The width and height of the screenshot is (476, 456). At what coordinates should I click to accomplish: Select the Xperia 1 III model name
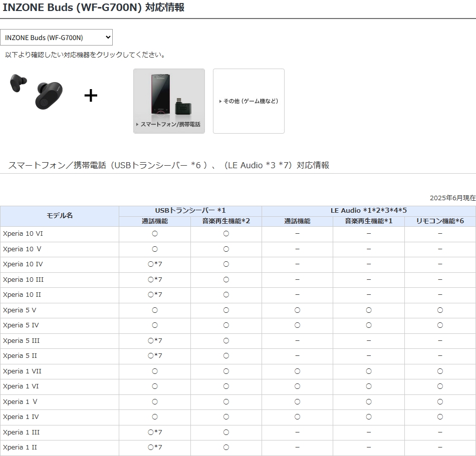(x=21, y=432)
